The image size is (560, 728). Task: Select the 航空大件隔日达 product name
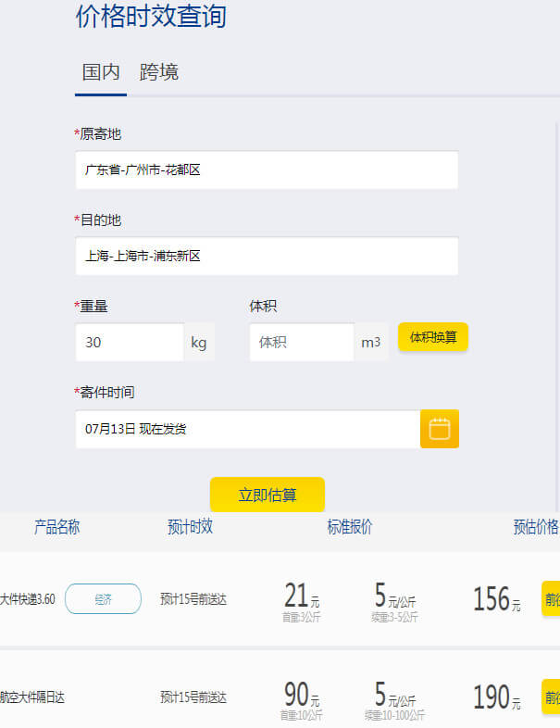point(32,697)
